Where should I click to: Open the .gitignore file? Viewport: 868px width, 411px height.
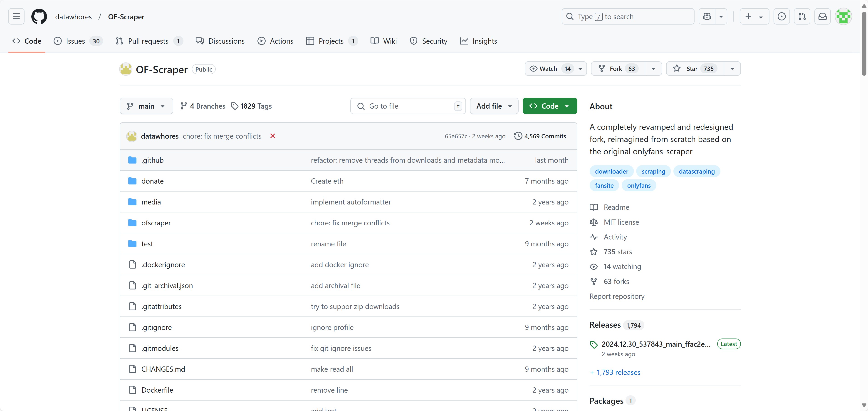(x=157, y=327)
